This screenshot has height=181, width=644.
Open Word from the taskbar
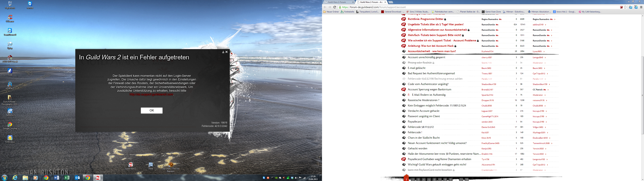(57, 178)
